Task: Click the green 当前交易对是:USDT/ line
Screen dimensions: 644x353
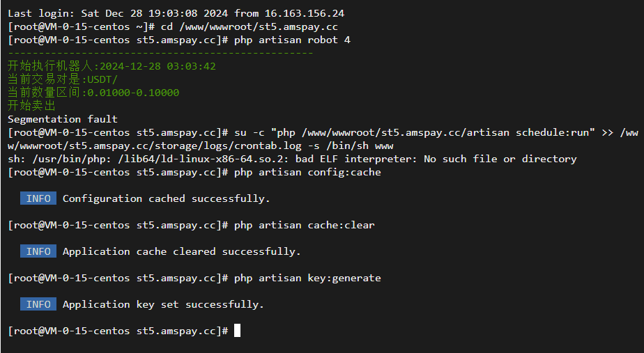Action: click(x=63, y=79)
